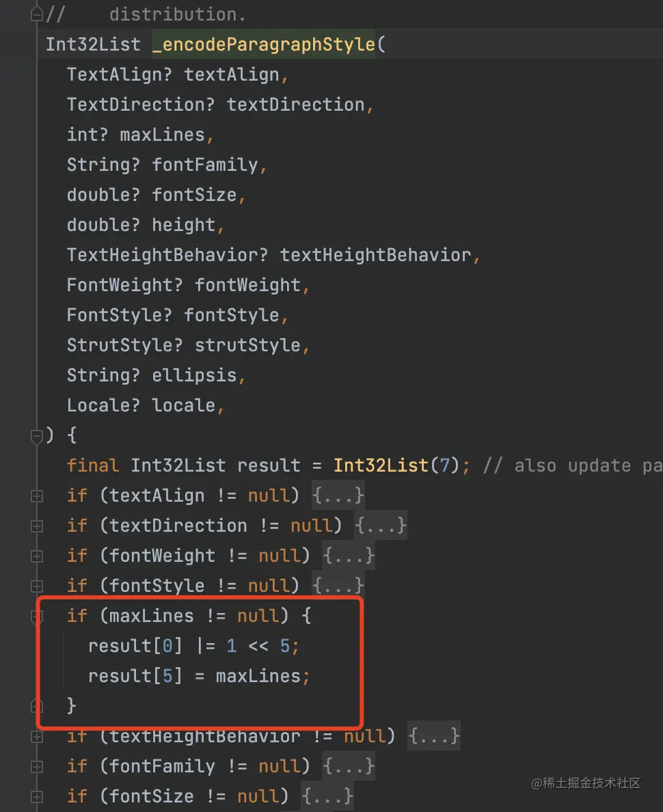
Task: Expand the folded fontSize if block
Action: 37,796
